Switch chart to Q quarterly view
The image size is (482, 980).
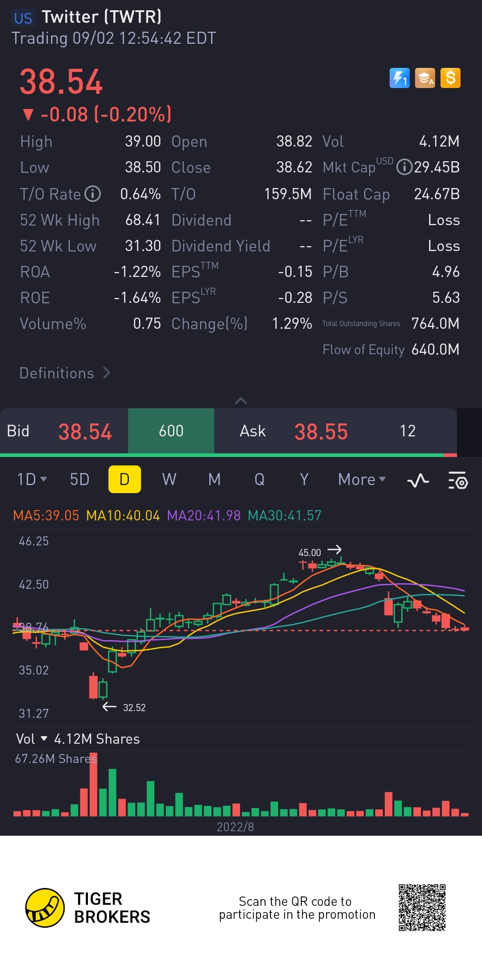(259, 479)
